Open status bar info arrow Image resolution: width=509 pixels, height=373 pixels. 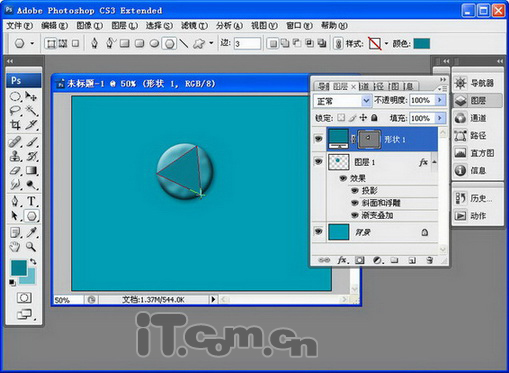pyautogui.click(x=213, y=299)
